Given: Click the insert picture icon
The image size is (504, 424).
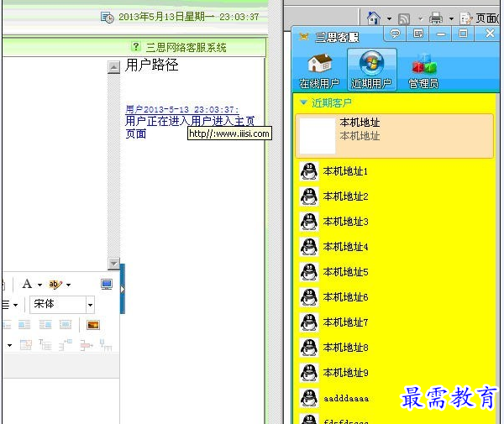Looking at the screenshot, I should click(x=93, y=325).
